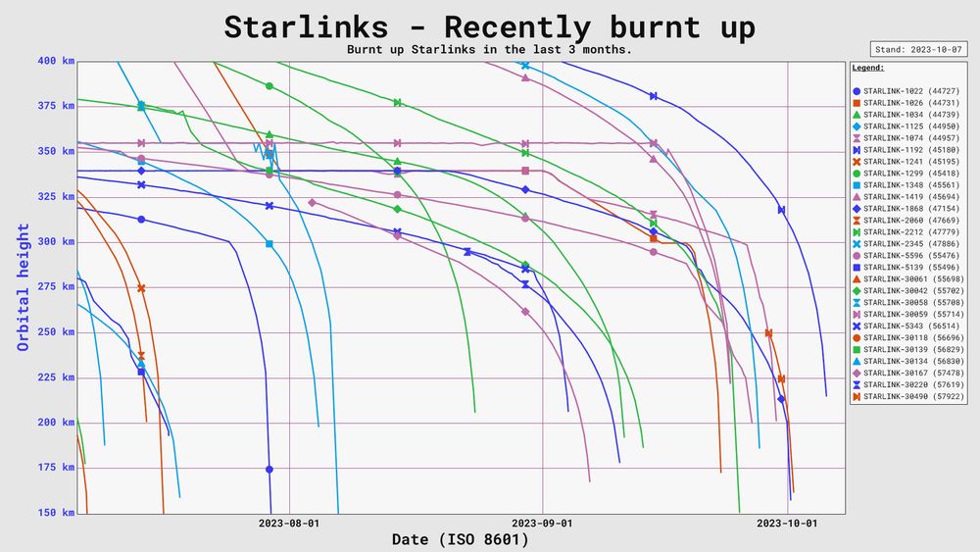Click the Stand: 2023-10-07 box
980x552 pixels.
(919, 49)
